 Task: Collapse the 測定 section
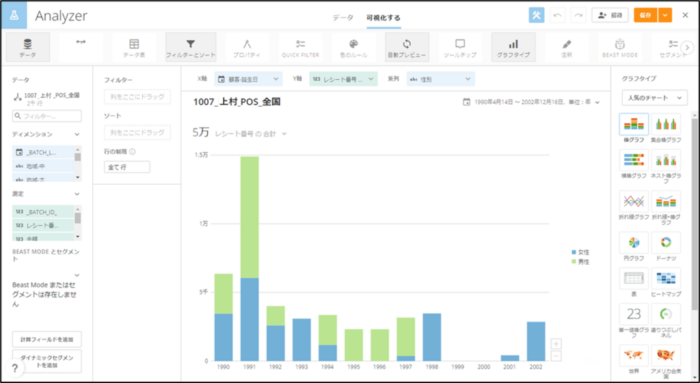(x=77, y=194)
